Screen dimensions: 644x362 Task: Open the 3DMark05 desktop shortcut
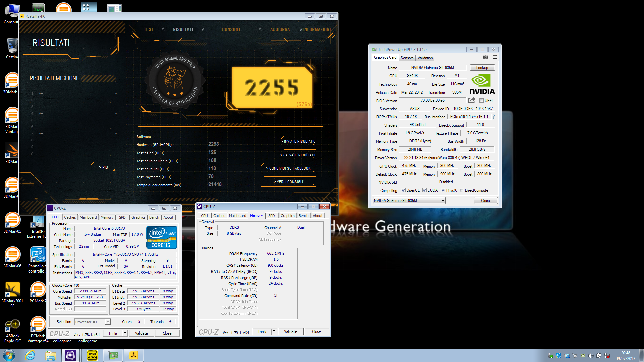[x=12, y=223]
